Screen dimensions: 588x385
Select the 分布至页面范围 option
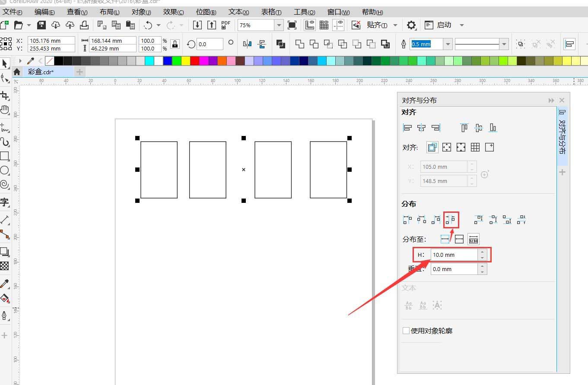tap(459, 239)
